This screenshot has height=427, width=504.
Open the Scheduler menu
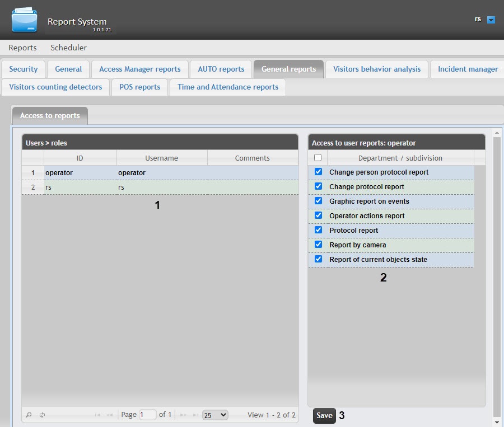[68, 48]
